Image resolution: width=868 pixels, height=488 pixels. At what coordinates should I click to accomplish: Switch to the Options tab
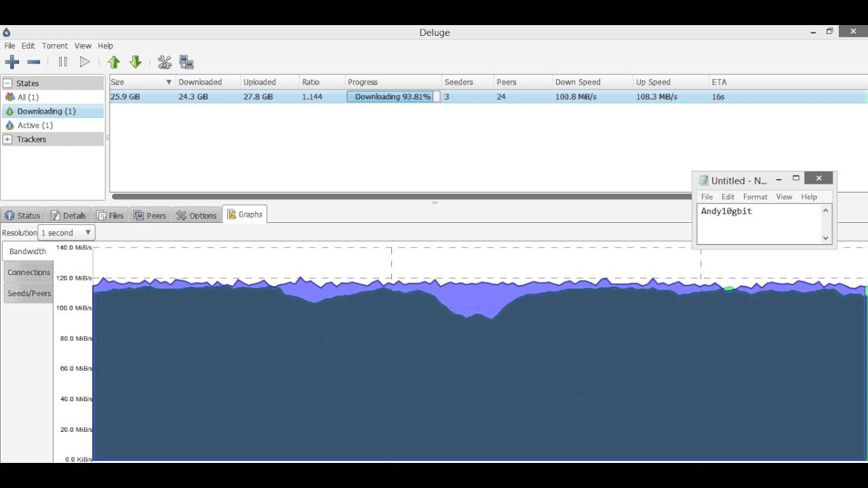197,216
